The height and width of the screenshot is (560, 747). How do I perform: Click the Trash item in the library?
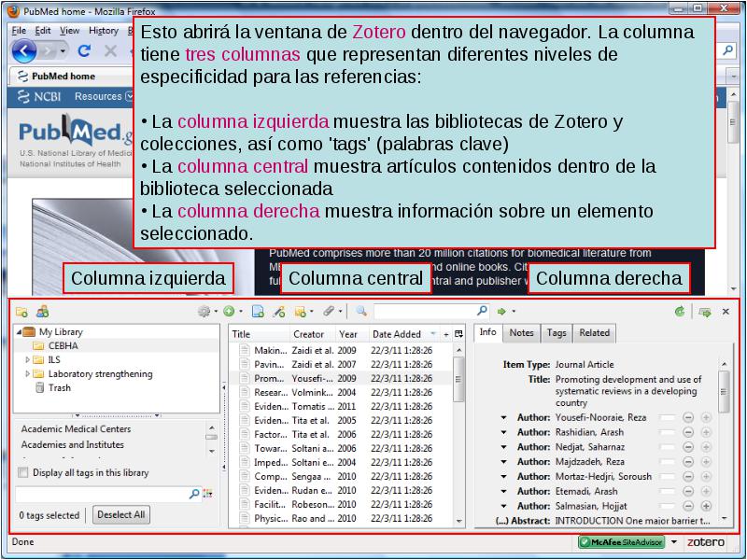point(59,388)
